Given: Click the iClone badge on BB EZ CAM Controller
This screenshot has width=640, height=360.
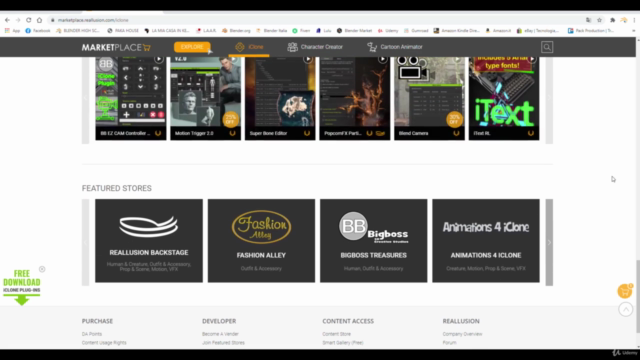Looking at the screenshot, I should (x=158, y=133).
